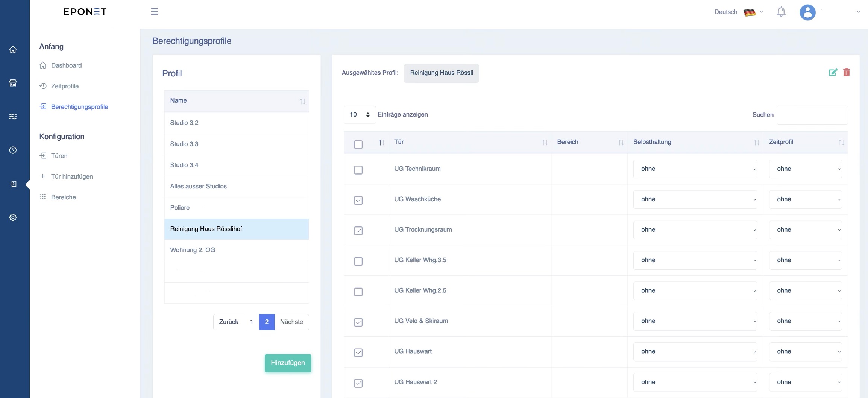
Task: Open the clock icon in blue sidebar
Action: [x=13, y=150]
